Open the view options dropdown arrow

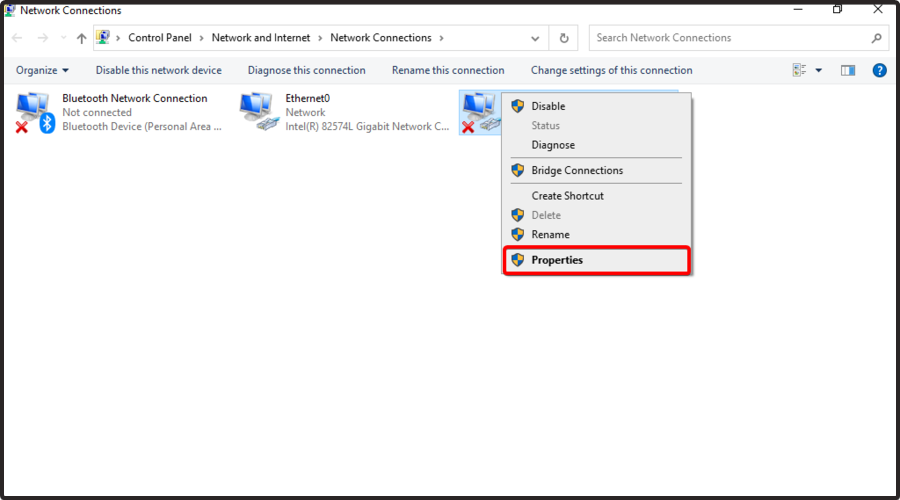point(819,70)
